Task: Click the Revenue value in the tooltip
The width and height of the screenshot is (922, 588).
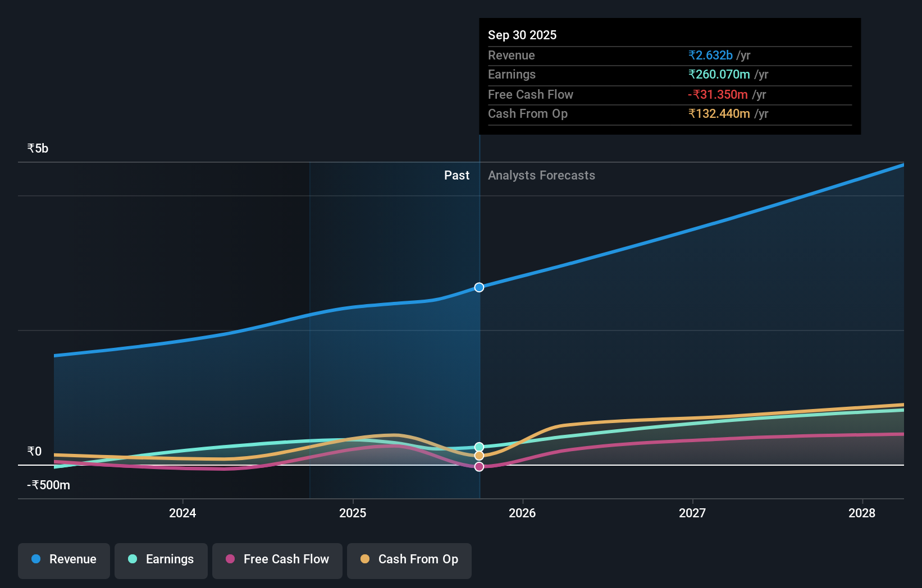Action: point(710,55)
